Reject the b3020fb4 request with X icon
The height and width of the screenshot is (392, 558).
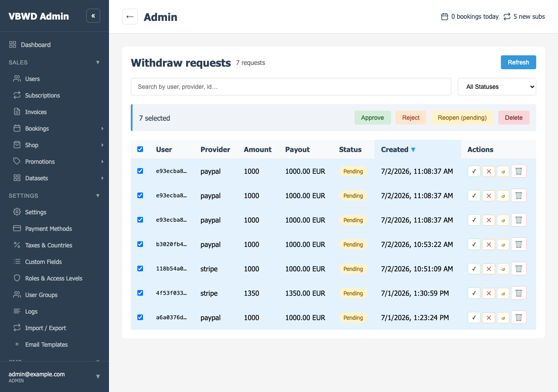point(489,244)
